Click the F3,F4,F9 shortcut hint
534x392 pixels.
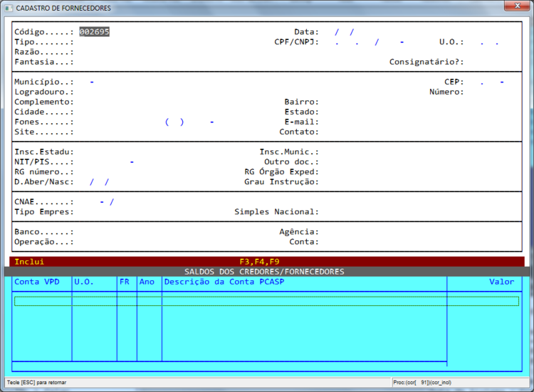[259, 262]
